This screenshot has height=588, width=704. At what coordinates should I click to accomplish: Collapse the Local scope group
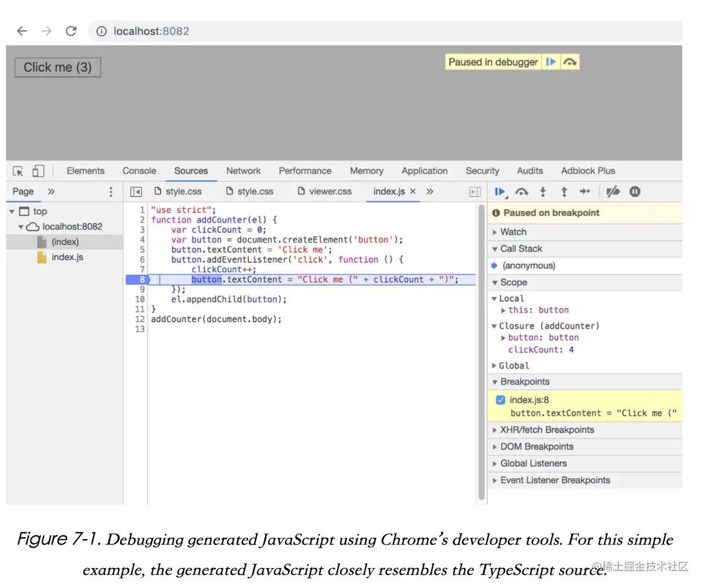494,298
